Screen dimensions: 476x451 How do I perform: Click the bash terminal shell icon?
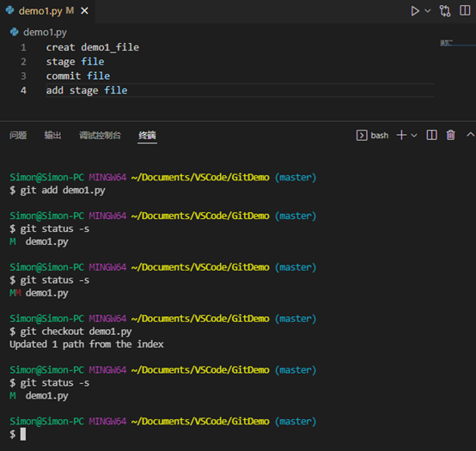pyautogui.click(x=362, y=136)
